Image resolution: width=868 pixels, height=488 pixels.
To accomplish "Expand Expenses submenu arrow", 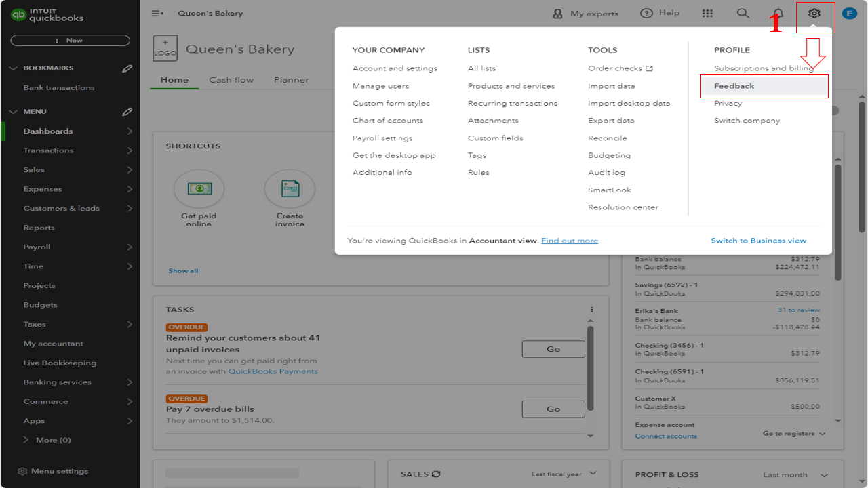I will click(130, 189).
